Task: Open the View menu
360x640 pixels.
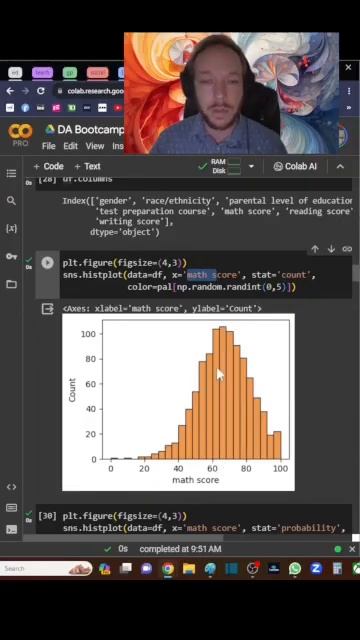Action: pyautogui.click(x=95, y=146)
